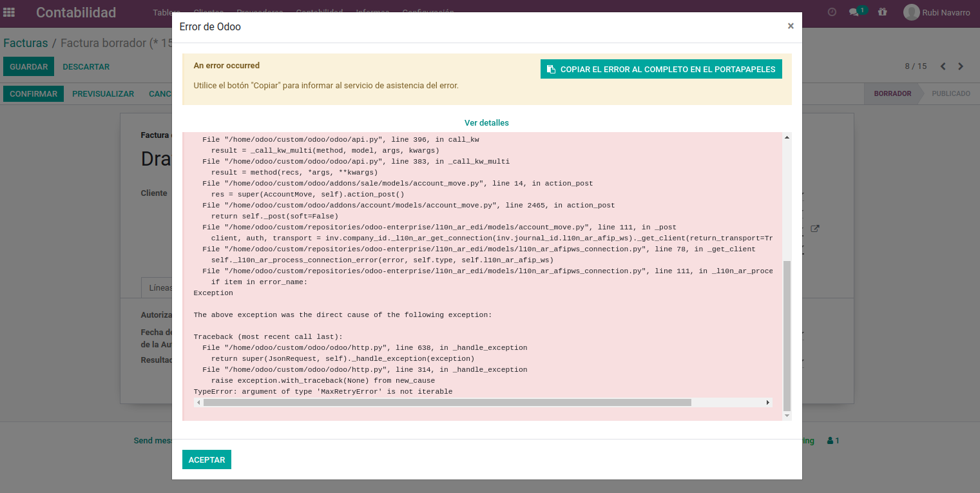This screenshot has width=980, height=493.
Task: Click the api.py line 383 _call_kw_multi entry
Action: click(x=356, y=162)
